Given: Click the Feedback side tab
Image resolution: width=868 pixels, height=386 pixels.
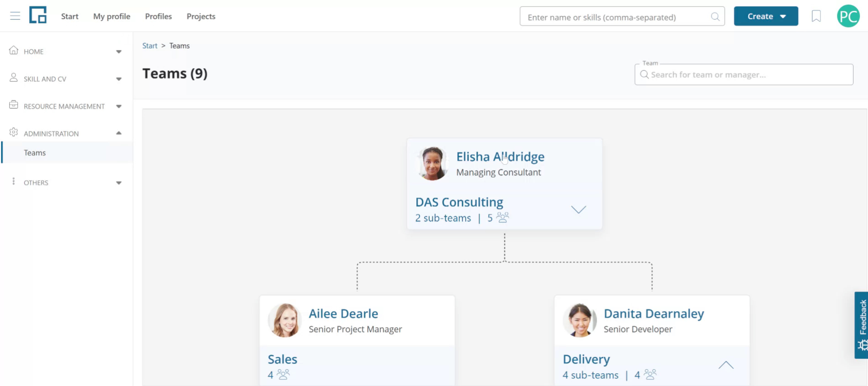Looking at the screenshot, I should click(861, 325).
